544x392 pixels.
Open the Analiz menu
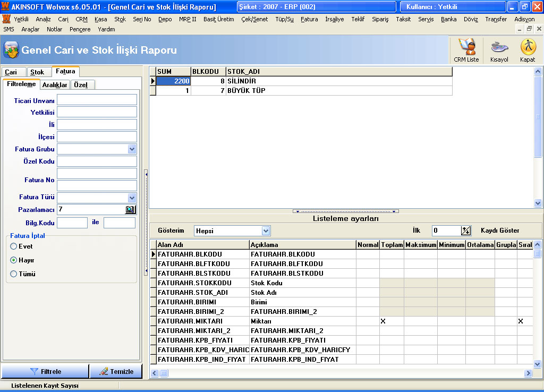pyautogui.click(x=43, y=20)
